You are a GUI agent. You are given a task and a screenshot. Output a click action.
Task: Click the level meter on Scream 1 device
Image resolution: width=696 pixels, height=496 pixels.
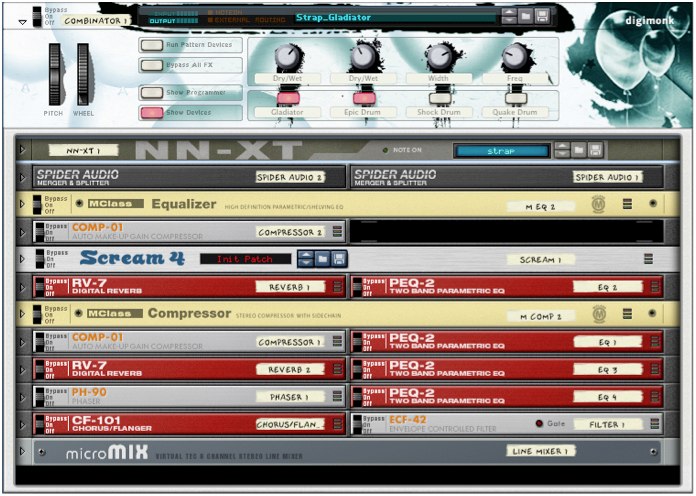pyautogui.click(x=648, y=259)
